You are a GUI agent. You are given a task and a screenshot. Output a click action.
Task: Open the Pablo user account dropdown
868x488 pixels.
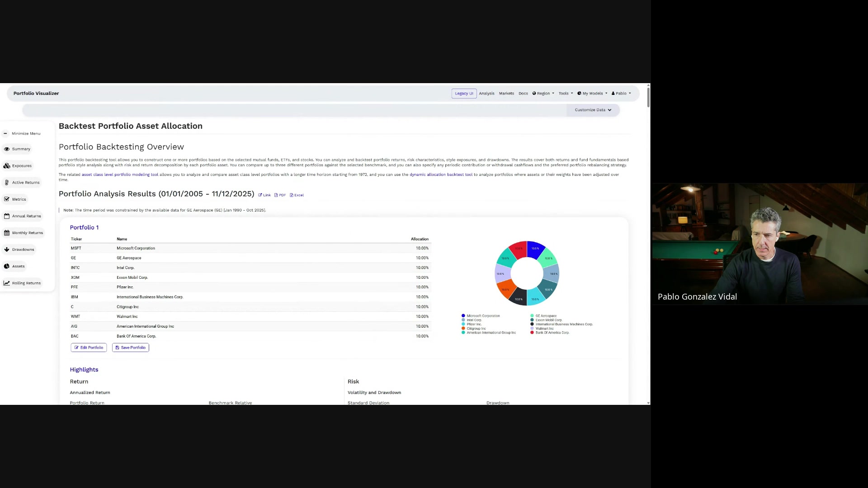pyautogui.click(x=621, y=94)
